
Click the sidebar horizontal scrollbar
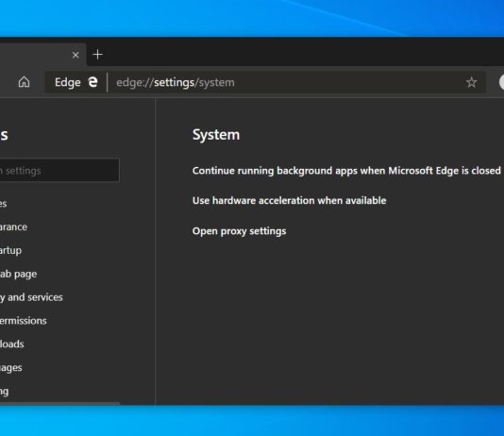pos(59,403)
